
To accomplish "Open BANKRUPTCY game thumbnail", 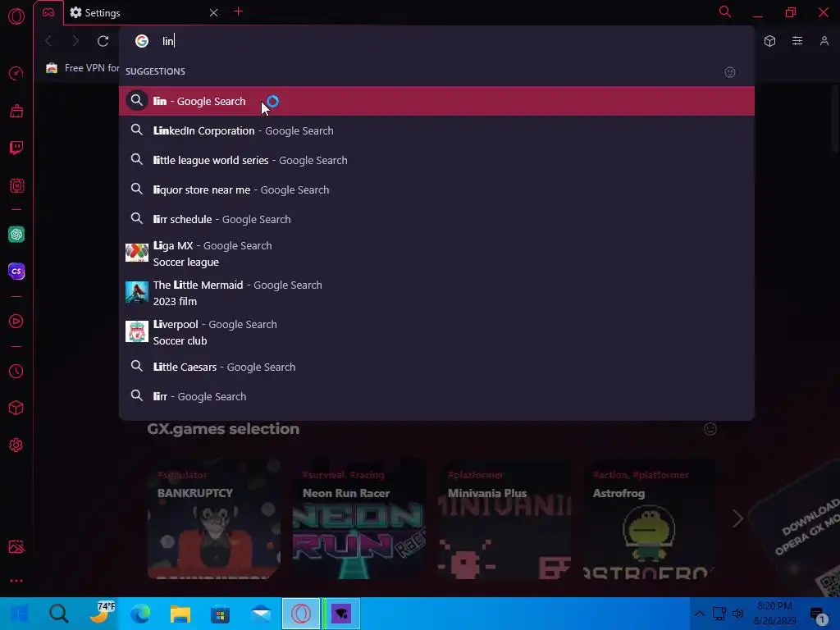I will 214,519.
